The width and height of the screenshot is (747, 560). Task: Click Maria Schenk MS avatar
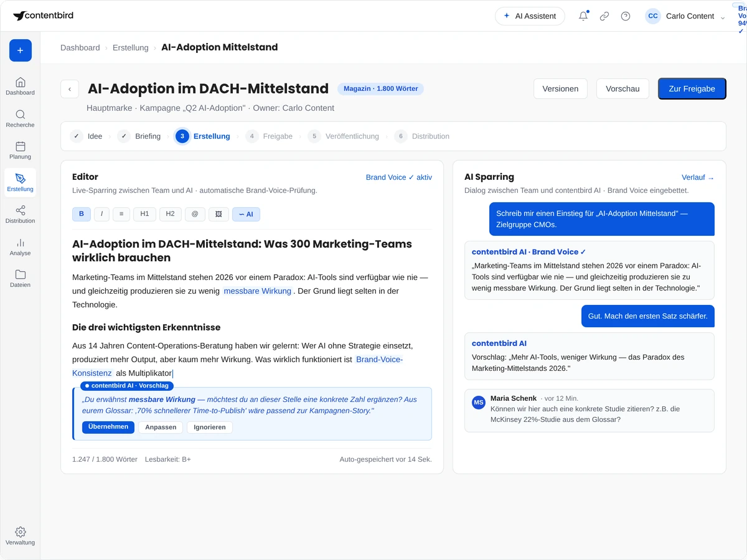click(x=479, y=403)
